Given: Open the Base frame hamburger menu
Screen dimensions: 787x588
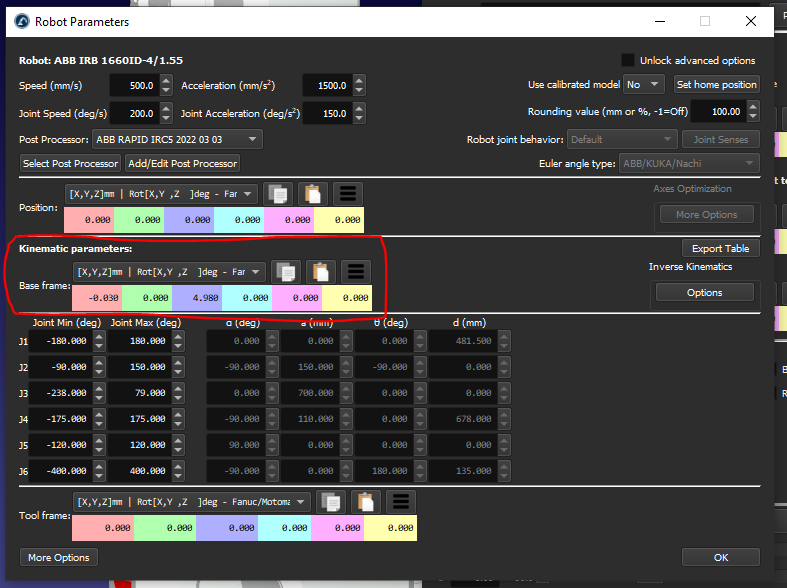Looking at the screenshot, I should point(356,271).
